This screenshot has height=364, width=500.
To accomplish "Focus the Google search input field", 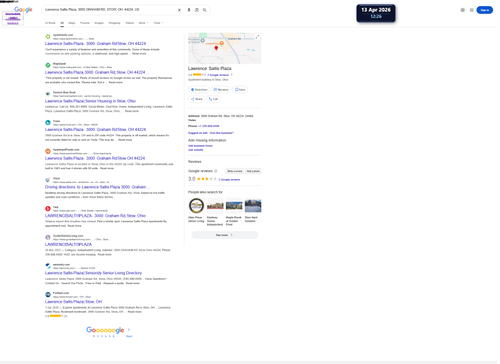I will [x=110, y=10].
